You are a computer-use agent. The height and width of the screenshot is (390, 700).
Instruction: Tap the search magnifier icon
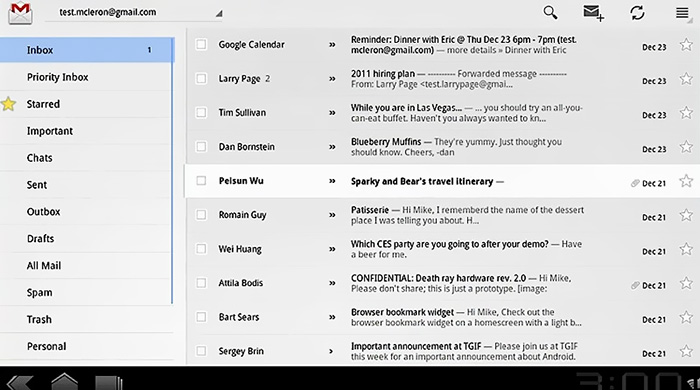(550, 12)
